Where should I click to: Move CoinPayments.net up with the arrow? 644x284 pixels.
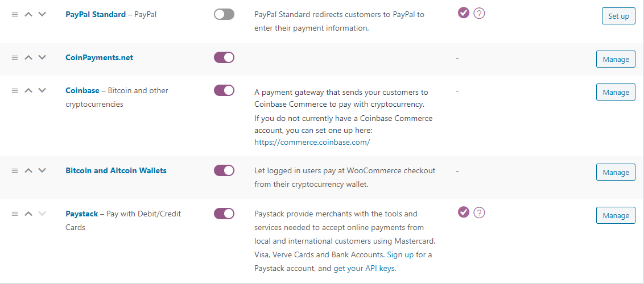(28, 57)
